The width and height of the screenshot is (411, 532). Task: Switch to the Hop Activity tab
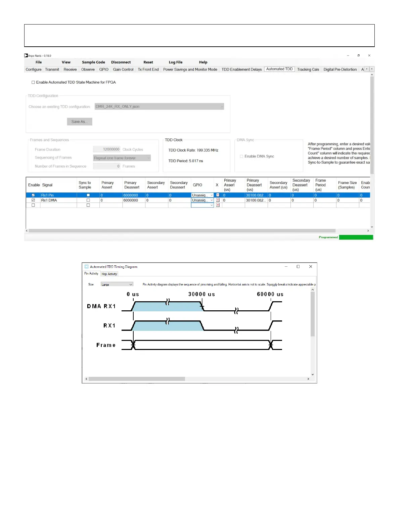click(x=109, y=274)
